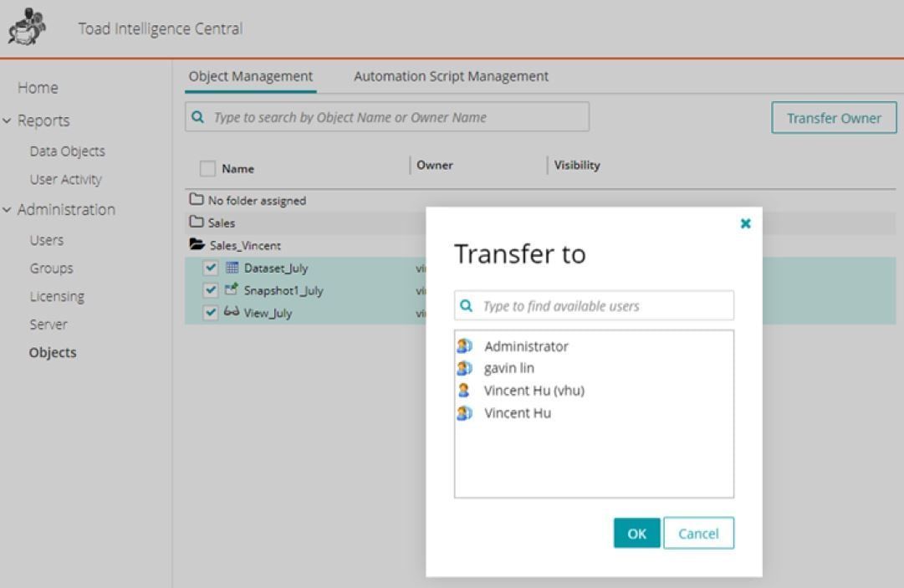Image resolution: width=904 pixels, height=588 pixels.
Task: Select gavin lin in the user list
Action: [509, 368]
